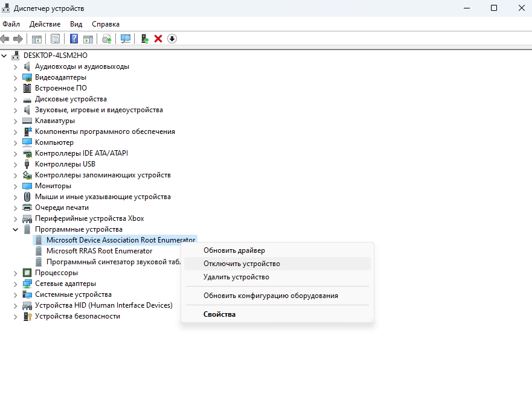Click show/hide console tree toolbar icon

(37, 39)
